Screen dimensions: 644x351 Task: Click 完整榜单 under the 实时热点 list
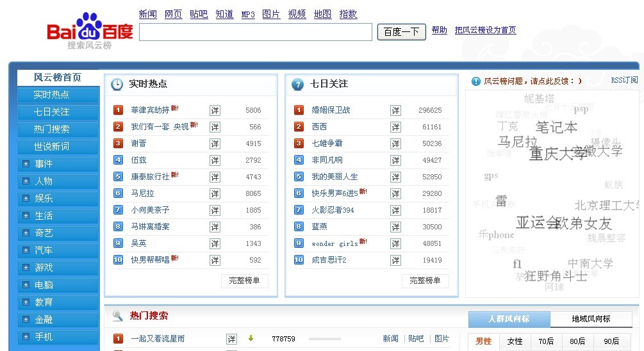pyautogui.click(x=244, y=281)
